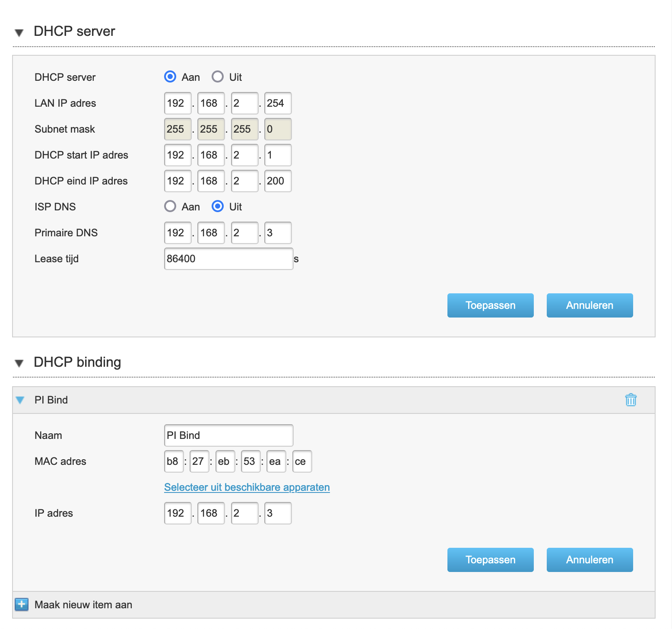Turn DHCP server off with Uit radio
Viewport: 672px width, 629px height.
[x=218, y=77]
